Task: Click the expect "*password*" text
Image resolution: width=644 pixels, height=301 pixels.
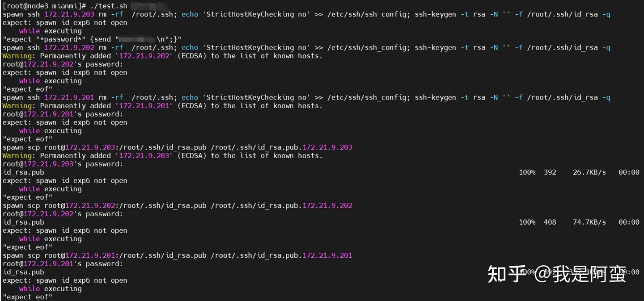Action: tap(44, 39)
